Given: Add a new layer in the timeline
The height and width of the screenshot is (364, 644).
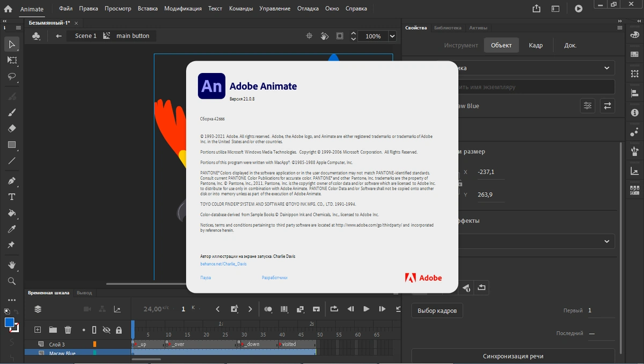Looking at the screenshot, I should pos(38,330).
